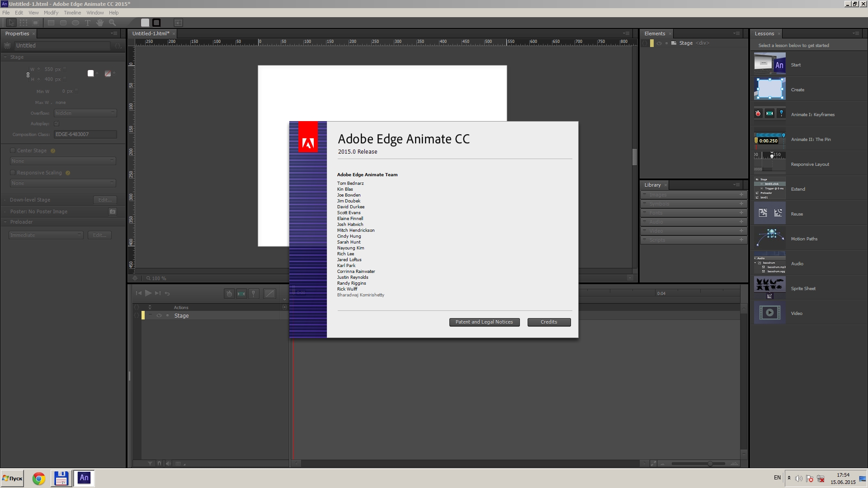868x488 pixels.
Task: Select the Ellipse tool
Action: pyautogui.click(x=75, y=23)
